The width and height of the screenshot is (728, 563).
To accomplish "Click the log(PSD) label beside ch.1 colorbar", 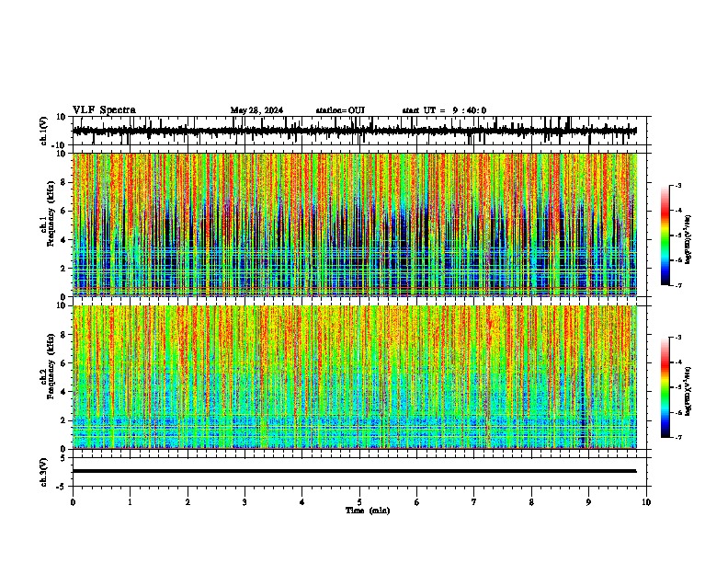I will click(688, 239).
